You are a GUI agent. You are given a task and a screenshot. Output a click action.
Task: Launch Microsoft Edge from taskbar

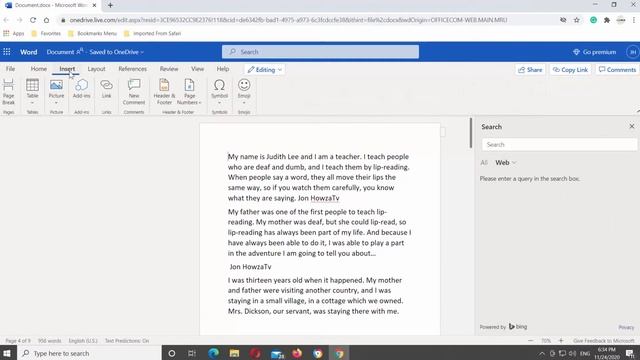(213, 353)
